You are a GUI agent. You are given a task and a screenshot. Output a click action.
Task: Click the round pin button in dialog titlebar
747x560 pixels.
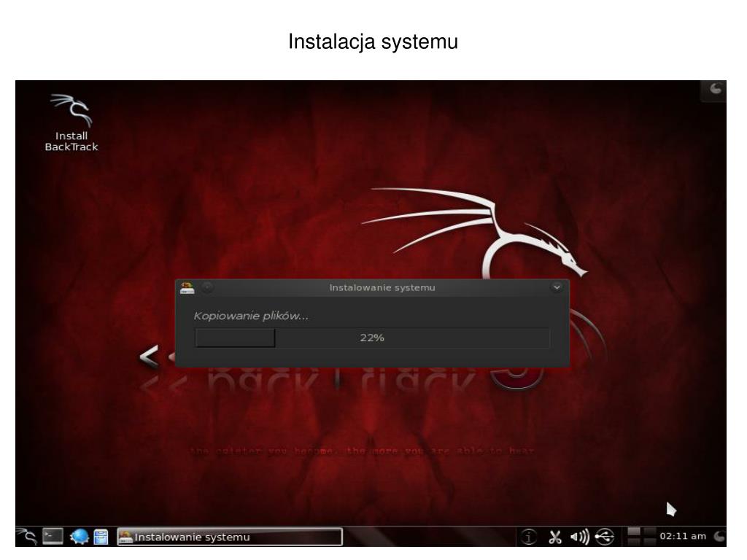[207, 287]
